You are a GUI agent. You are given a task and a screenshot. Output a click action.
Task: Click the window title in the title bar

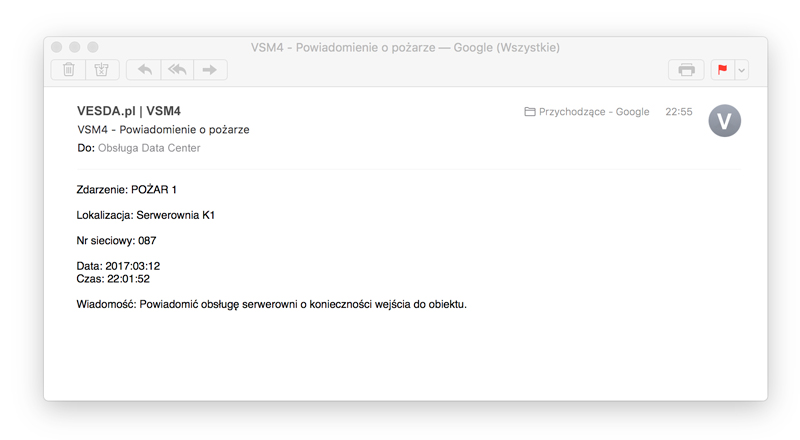tap(405, 47)
